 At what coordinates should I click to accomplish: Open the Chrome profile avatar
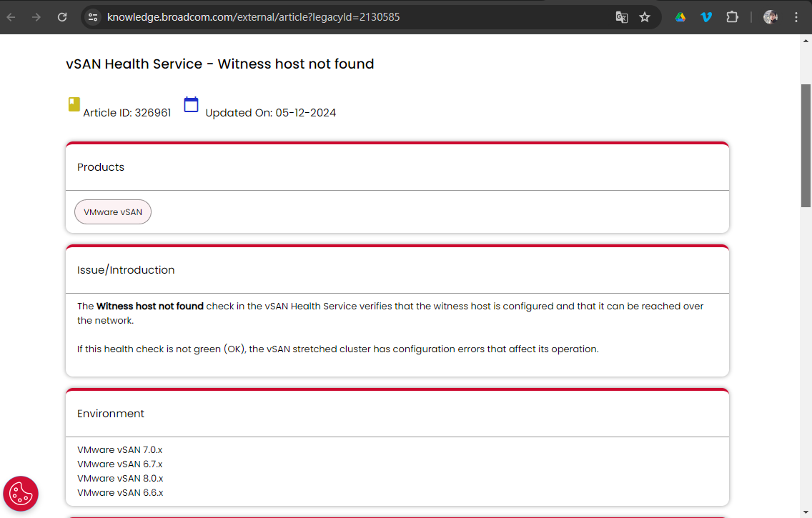(771, 17)
